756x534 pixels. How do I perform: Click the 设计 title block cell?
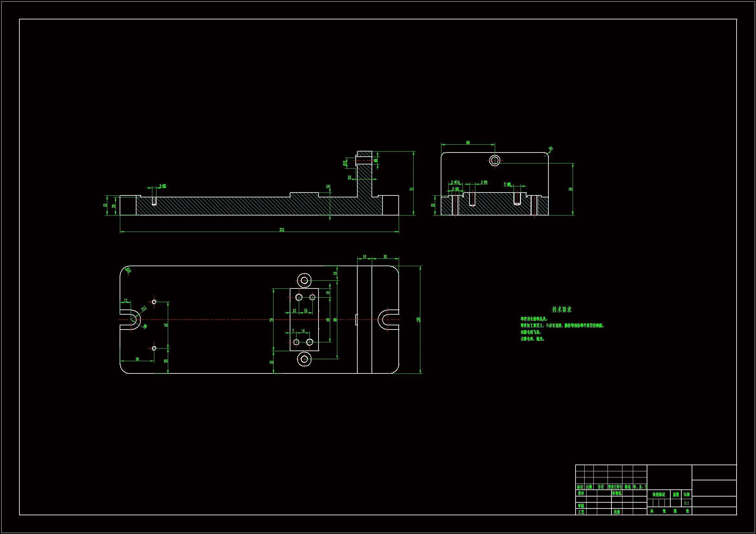tap(581, 493)
